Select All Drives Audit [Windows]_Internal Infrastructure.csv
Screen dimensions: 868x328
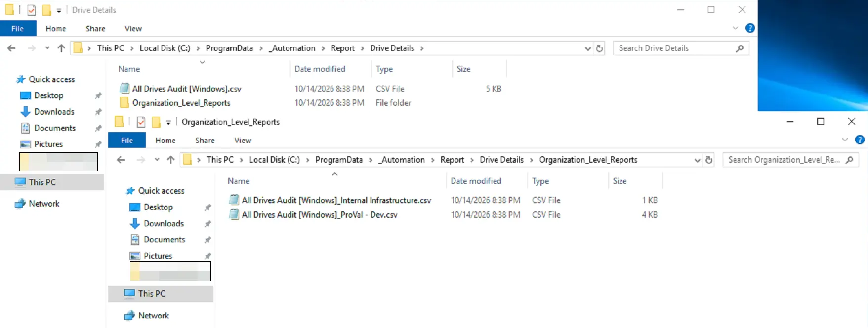pos(336,200)
